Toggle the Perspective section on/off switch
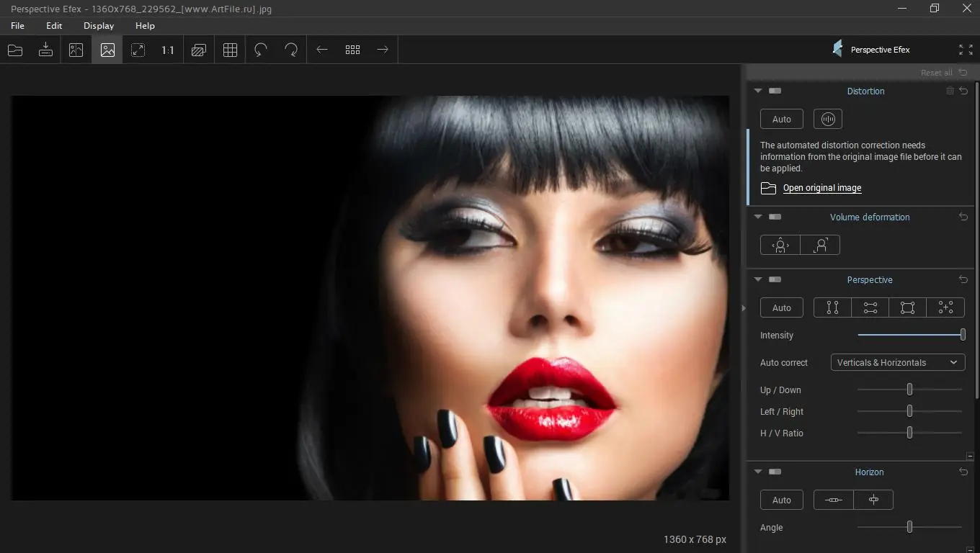 coord(775,279)
